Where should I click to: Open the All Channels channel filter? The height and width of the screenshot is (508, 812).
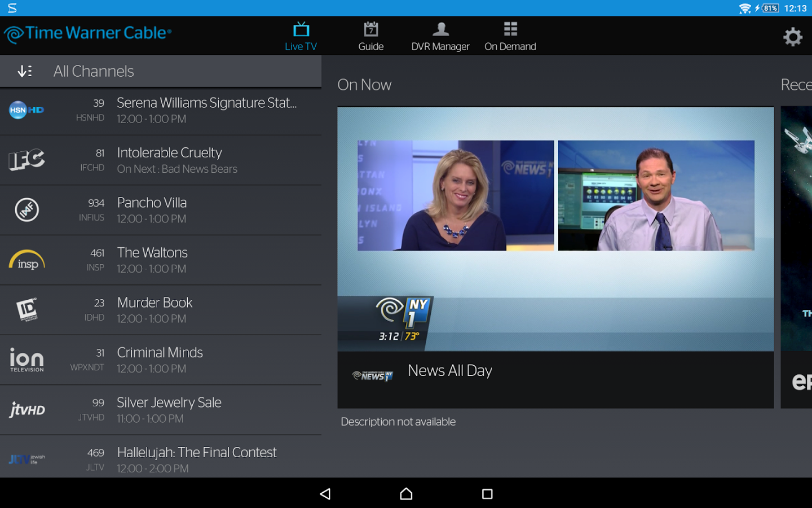pos(94,71)
